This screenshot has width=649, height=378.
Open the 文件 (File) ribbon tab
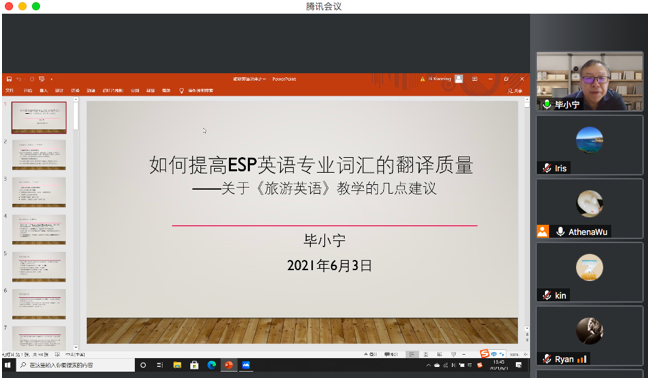point(10,90)
